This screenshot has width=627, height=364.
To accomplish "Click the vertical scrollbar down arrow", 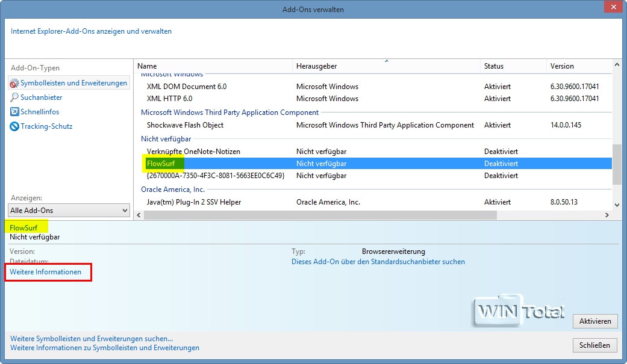I will click(x=616, y=206).
